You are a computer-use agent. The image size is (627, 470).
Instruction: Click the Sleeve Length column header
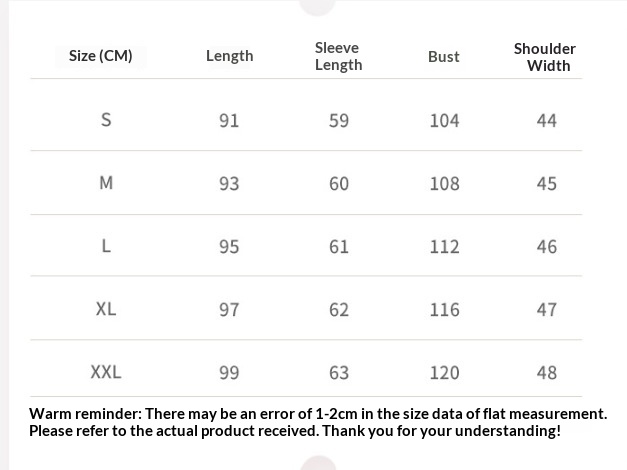tap(338, 56)
